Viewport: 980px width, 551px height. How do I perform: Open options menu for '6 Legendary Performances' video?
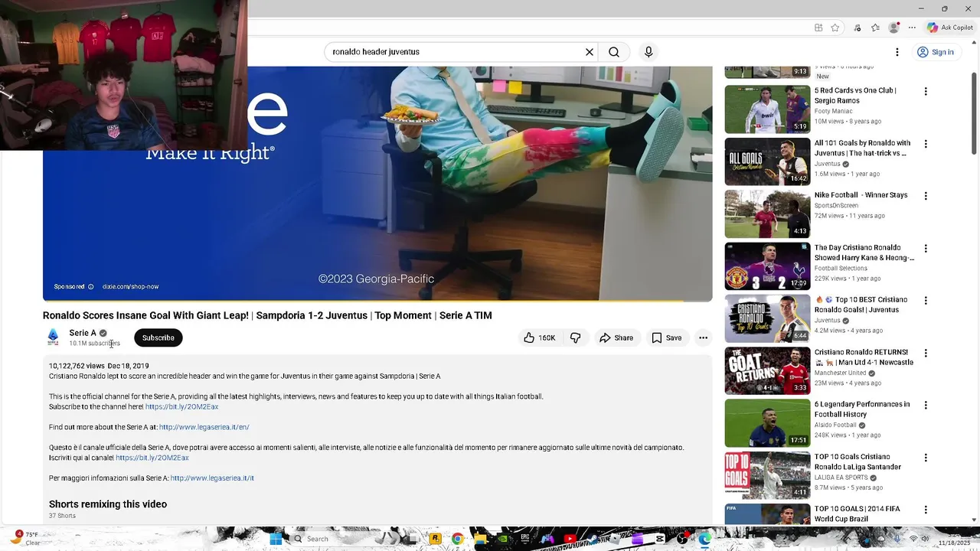point(926,406)
